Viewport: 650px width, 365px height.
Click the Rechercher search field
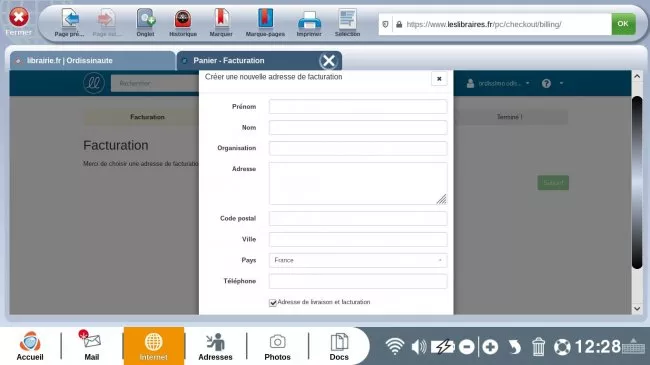155,83
